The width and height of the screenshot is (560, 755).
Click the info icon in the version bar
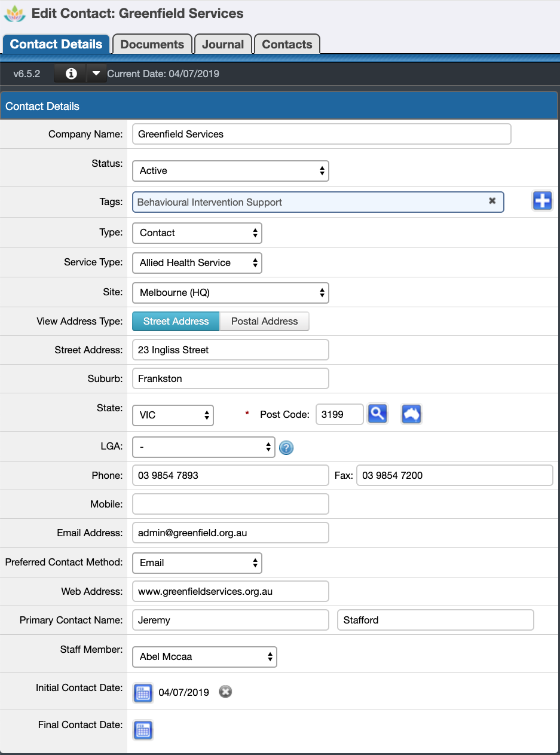pos(69,73)
